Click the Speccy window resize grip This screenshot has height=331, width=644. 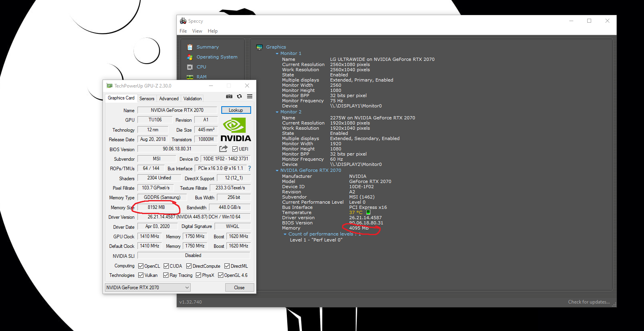[614, 305]
